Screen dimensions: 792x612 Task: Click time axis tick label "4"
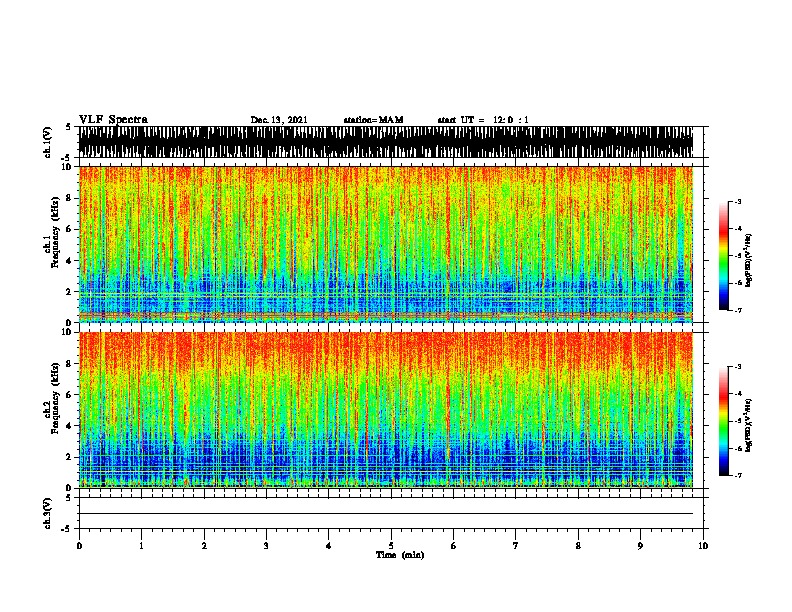(x=329, y=546)
